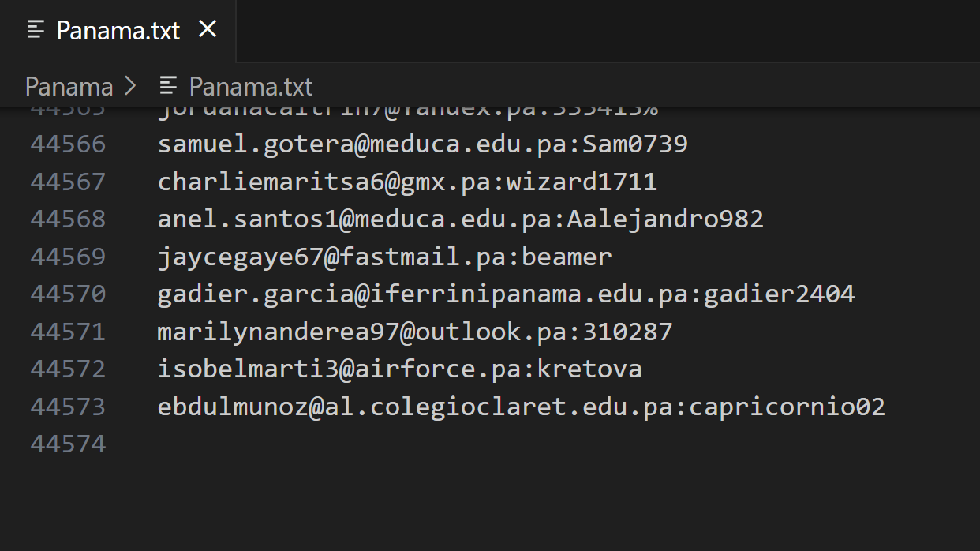Click line number 44567 in the gutter
Screen dimensions: 980x551
[x=68, y=182]
